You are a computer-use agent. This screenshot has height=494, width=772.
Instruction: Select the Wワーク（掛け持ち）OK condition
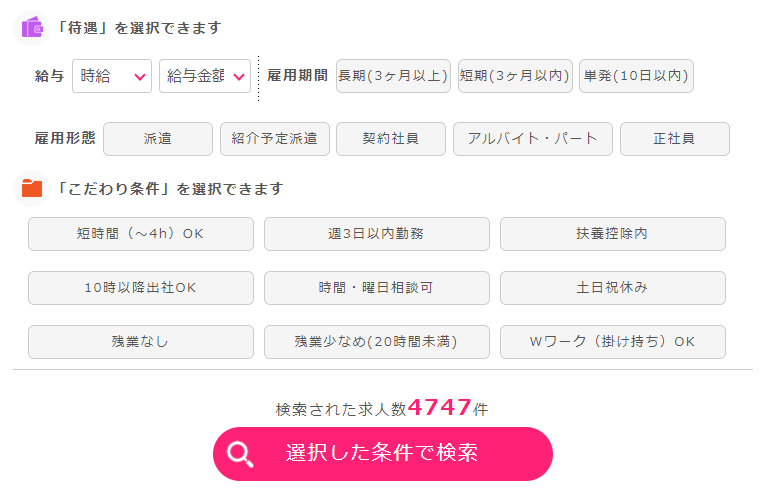(613, 342)
